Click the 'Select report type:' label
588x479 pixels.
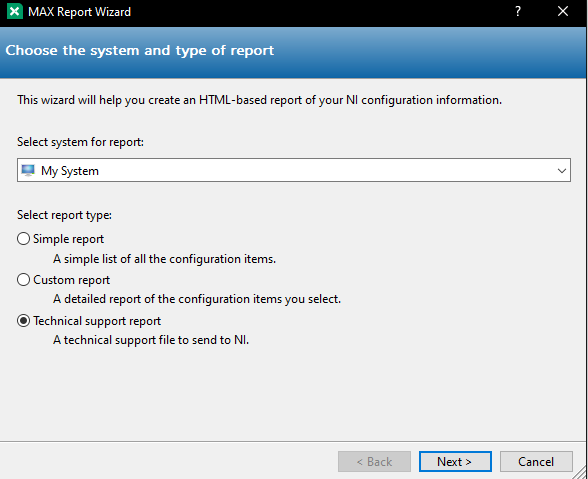coord(64,215)
